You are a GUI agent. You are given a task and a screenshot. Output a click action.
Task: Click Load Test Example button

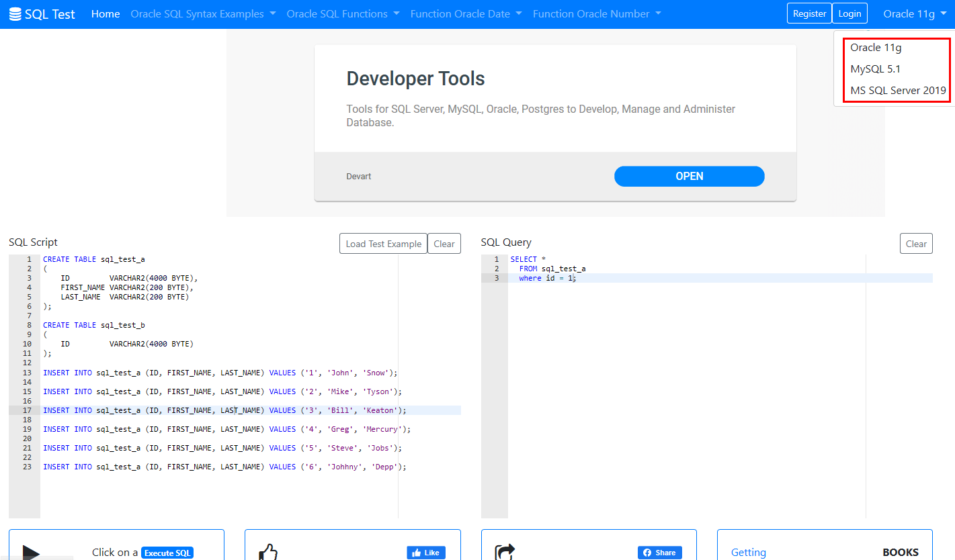383,244
